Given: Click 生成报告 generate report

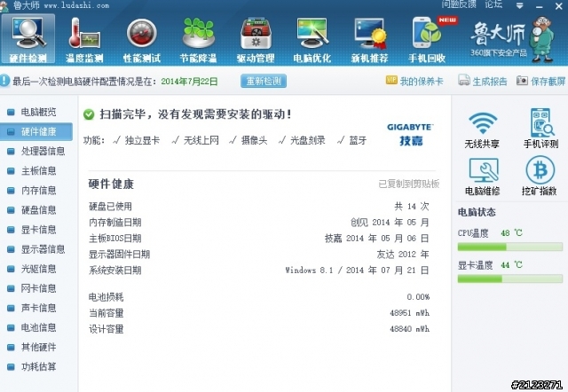Looking at the screenshot, I should click(x=483, y=81).
